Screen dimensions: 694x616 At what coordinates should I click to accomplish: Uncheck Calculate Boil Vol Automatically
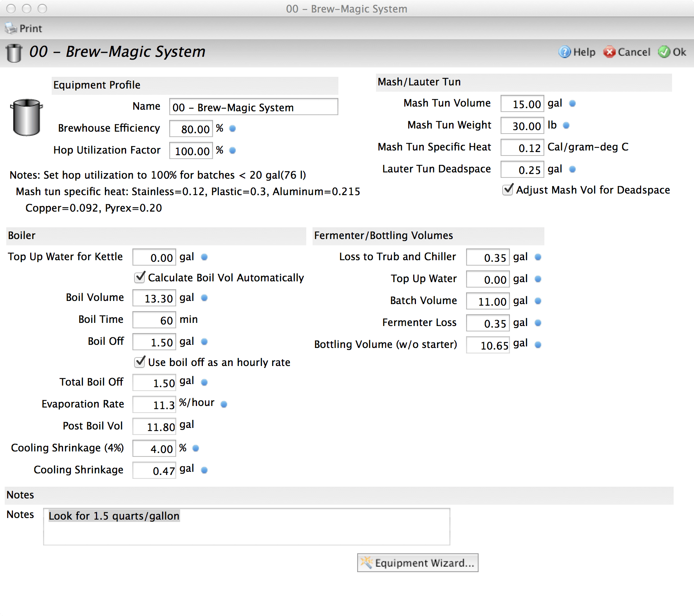pos(139,277)
